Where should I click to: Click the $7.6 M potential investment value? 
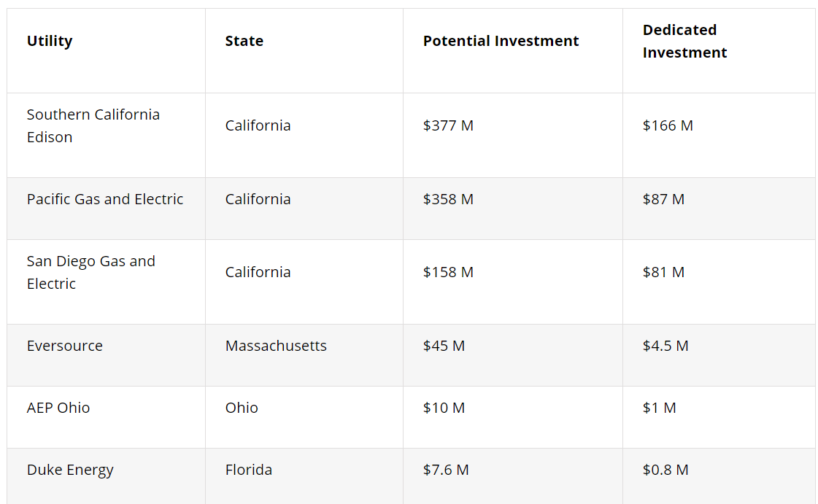pos(446,470)
